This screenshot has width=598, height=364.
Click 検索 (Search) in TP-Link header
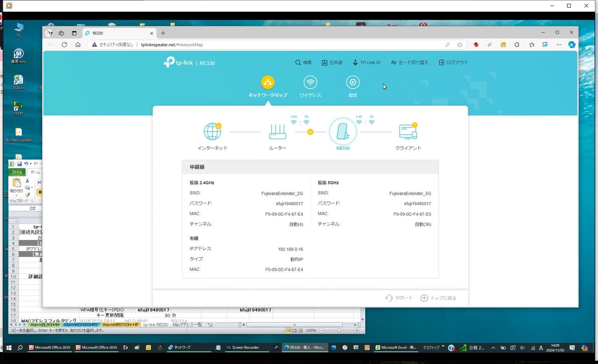pos(303,63)
